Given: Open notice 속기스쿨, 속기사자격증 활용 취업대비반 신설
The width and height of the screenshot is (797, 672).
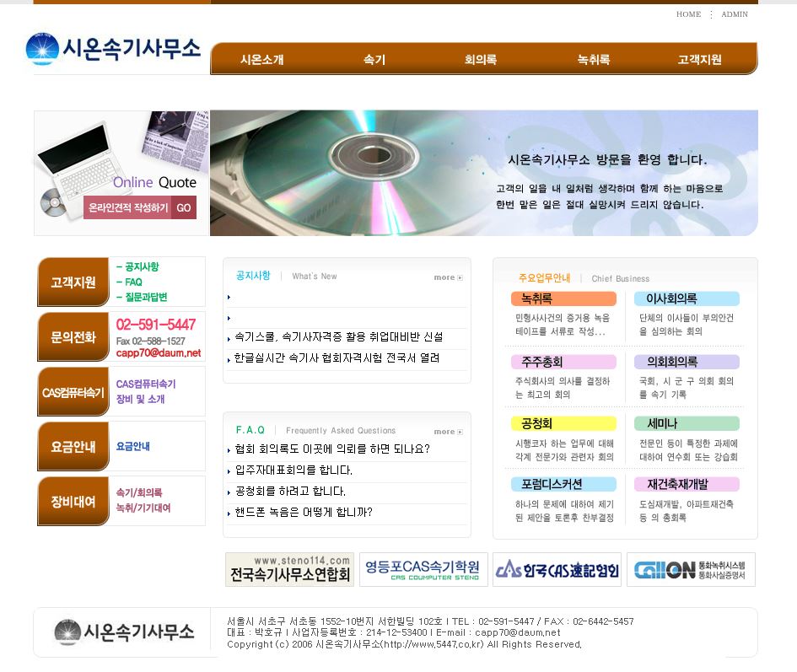Looking at the screenshot, I should tap(338, 337).
